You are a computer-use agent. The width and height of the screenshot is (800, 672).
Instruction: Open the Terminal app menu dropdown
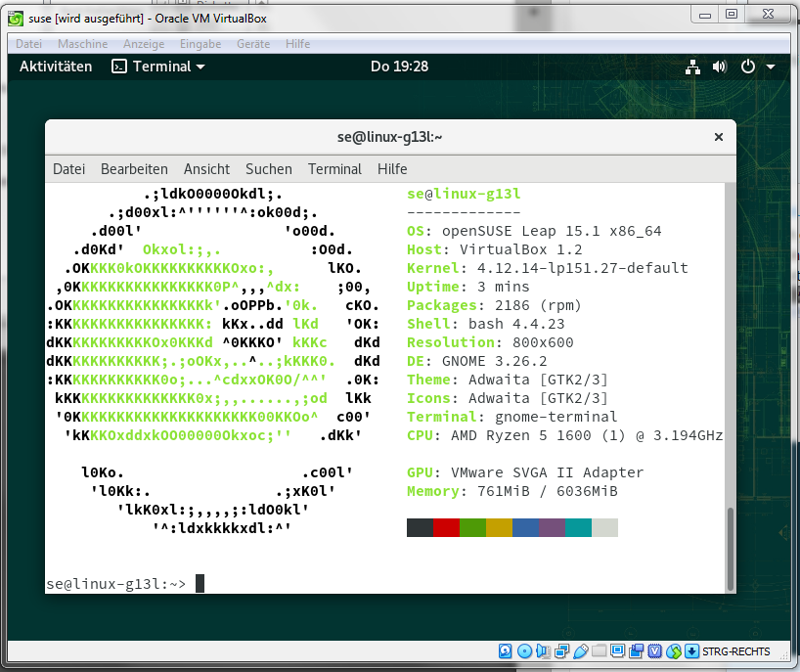(x=157, y=67)
